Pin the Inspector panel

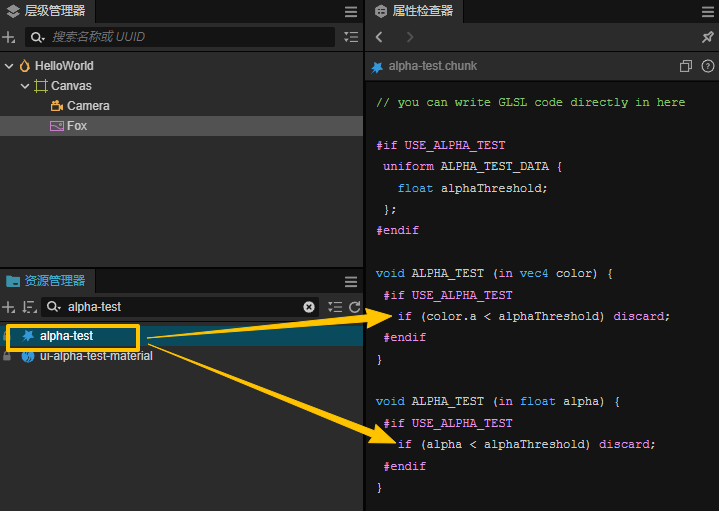point(708,37)
